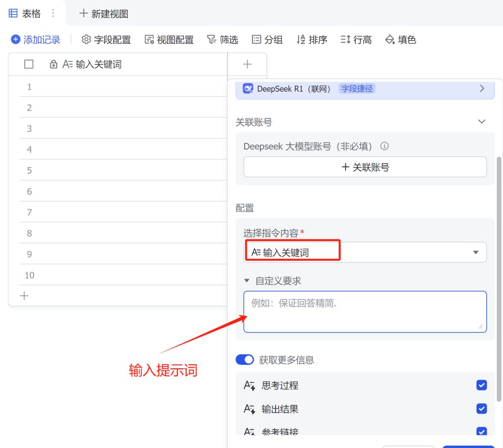The height and width of the screenshot is (448, 503).
Task: Adjust 行高 row height
Action: (x=356, y=40)
